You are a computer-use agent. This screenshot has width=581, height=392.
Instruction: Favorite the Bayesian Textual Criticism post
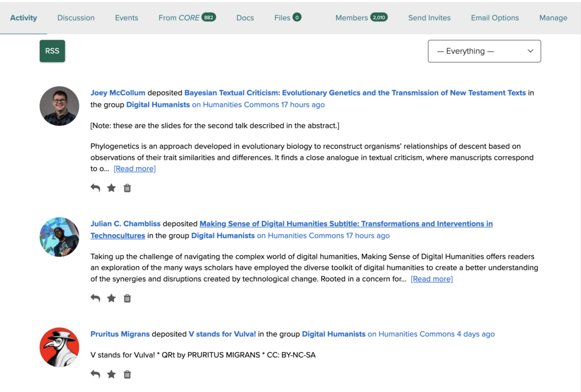[111, 187]
